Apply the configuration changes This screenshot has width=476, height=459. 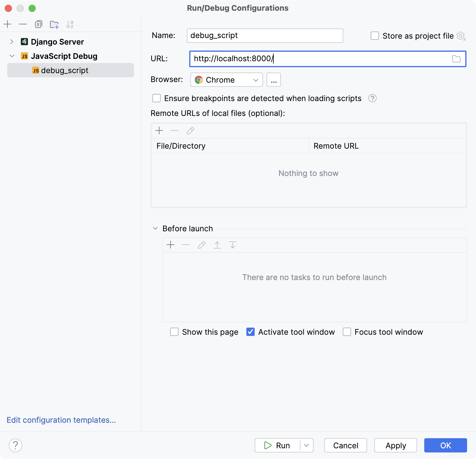(x=395, y=445)
